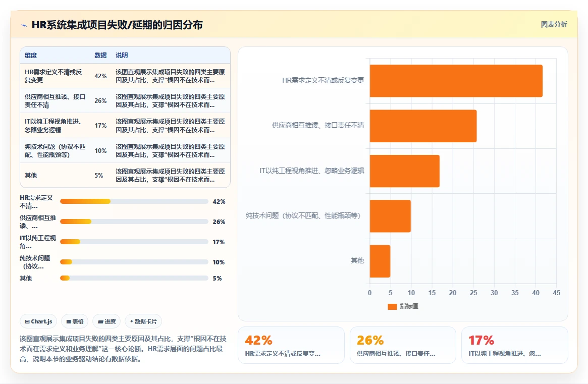Click the chart axis label 供应商相互推诿、接口责任不清

coord(318,125)
